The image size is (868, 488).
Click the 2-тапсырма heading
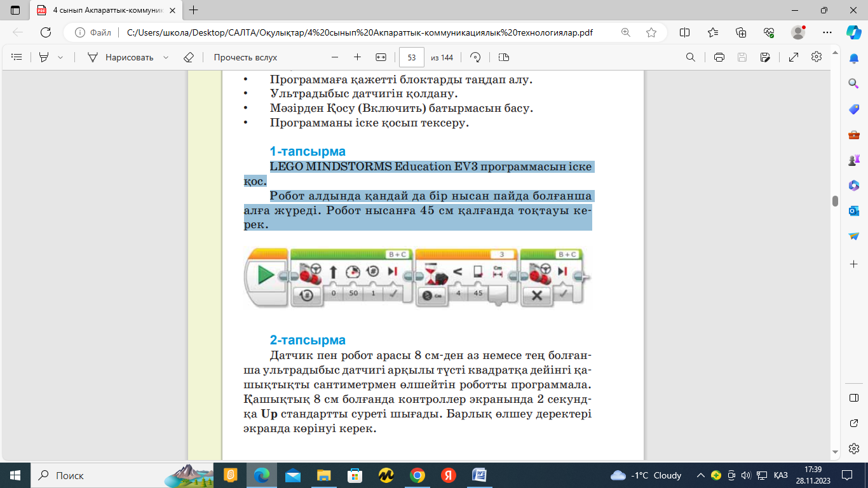click(308, 340)
